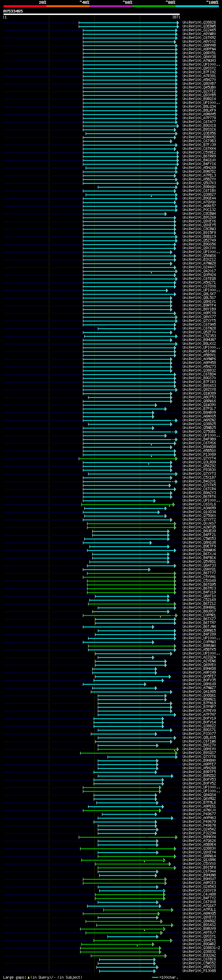The height and width of the screenshot is (980, 222).
Task: Click the UniRef100_B8LQ34 label
Action: click(x=199, y=106)
